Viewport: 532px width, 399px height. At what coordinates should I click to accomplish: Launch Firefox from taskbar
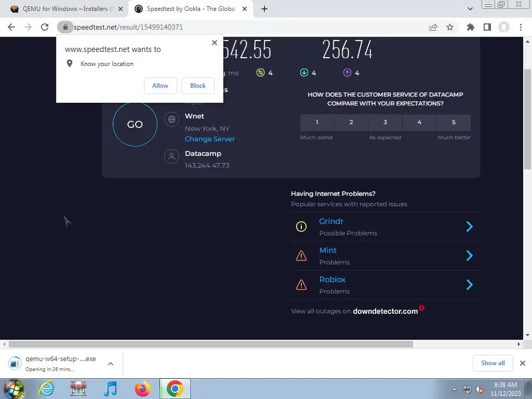142,389
